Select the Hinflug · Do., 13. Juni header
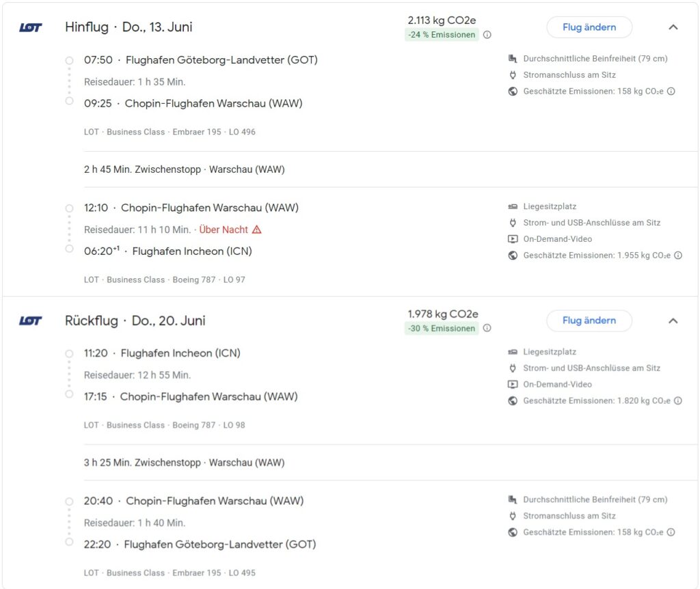700x589 pixels. coord(129,27)
